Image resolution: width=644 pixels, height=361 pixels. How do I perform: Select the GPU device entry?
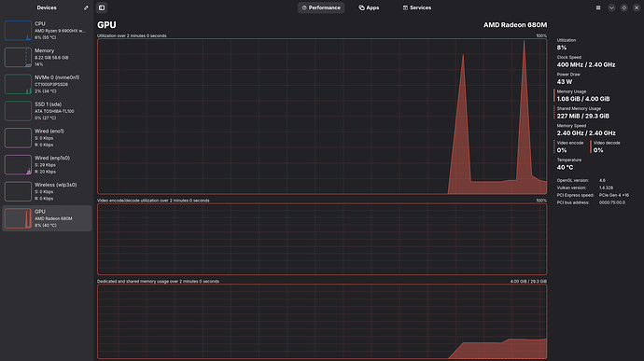click(47, 218)
